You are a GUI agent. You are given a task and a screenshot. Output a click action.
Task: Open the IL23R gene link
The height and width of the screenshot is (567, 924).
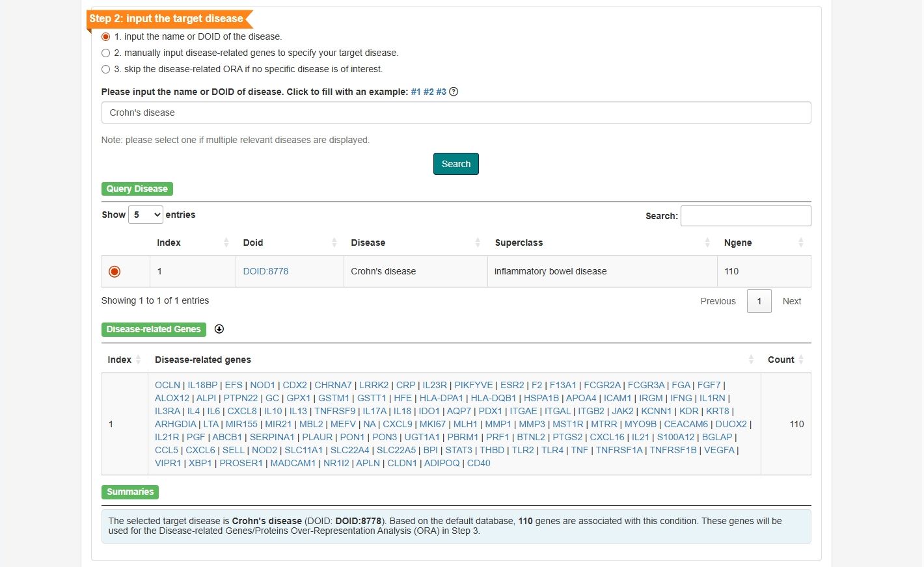435,385
